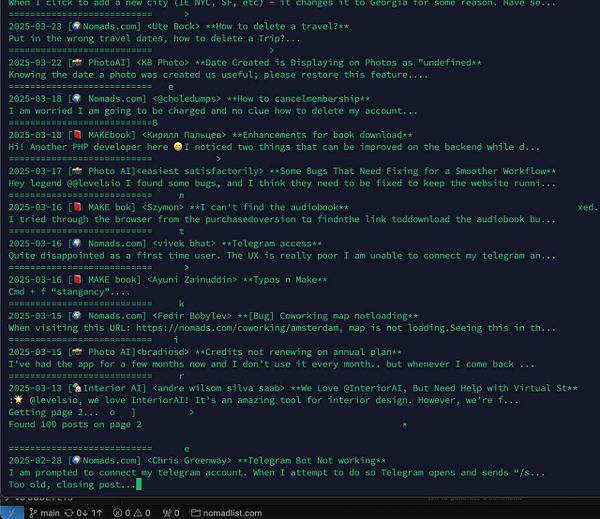
Task: Click the KB Photo Date Created line
Action: (245, 63)
